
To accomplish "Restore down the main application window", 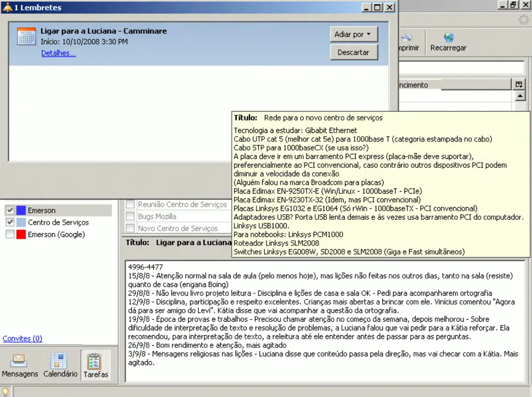I will [513, 5].
